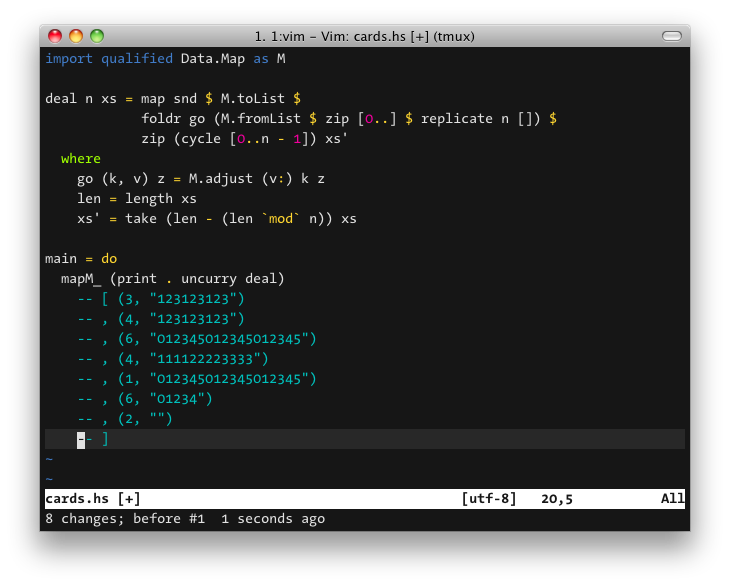Click 'M.adjust' in the go definition

221,179
